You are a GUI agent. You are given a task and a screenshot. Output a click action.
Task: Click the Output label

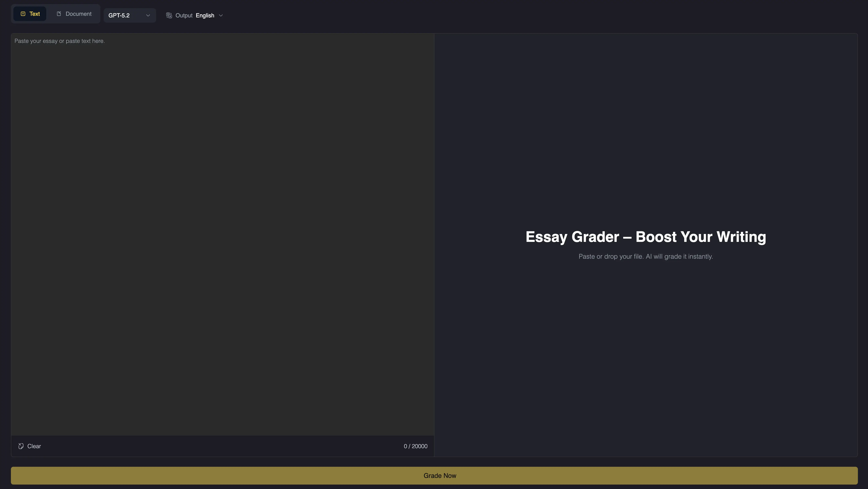pyautogui.click(x=184, y=16)
